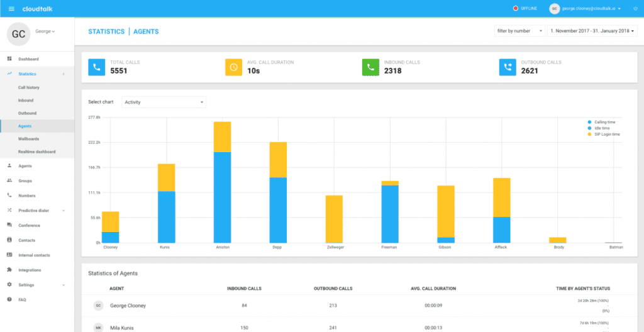Image resolution: width=644 pixels, height=332 pixels.
Task: Click the Settings gear icon
Action: pyautogui.click(x=9, y=285)
